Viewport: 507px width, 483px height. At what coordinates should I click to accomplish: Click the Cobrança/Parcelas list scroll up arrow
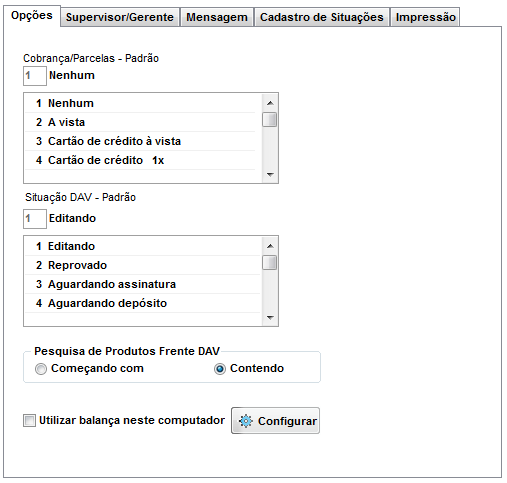click(270, 103)
